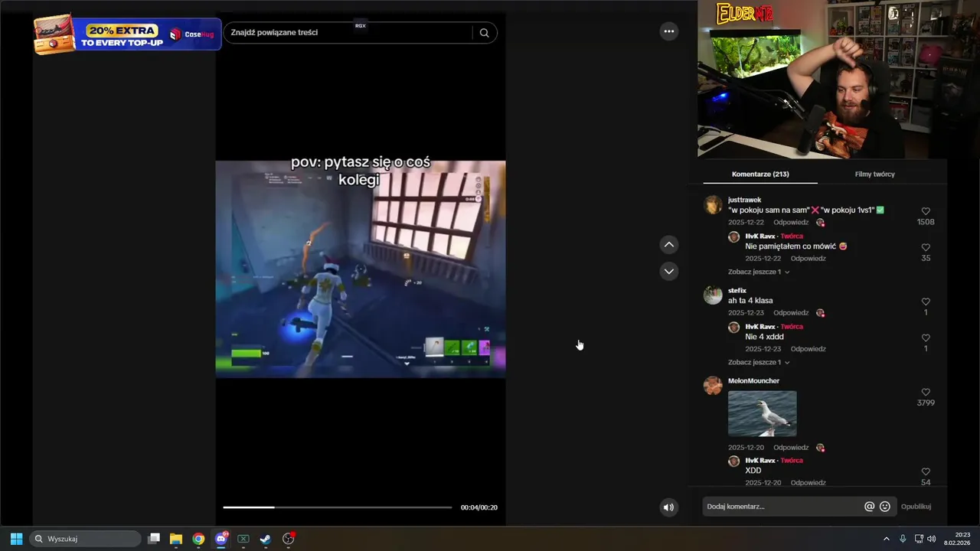Like the 'Nie 4 xddd' reply
Screen dimensions: 980x551
click(926, 337)
